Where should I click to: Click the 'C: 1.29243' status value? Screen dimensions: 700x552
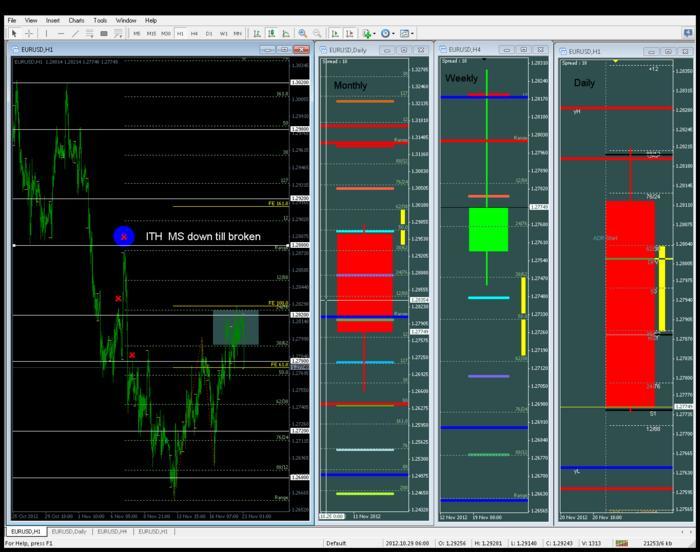(x=560, y=543)
